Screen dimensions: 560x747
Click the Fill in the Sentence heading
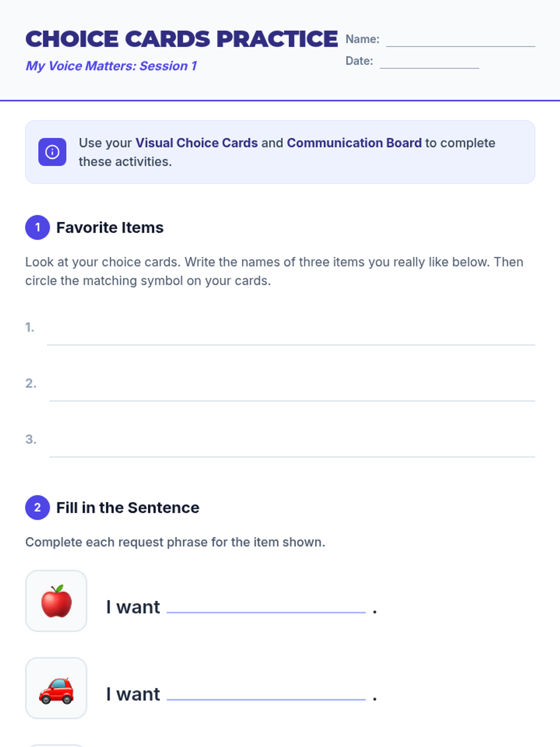point(128,507)
